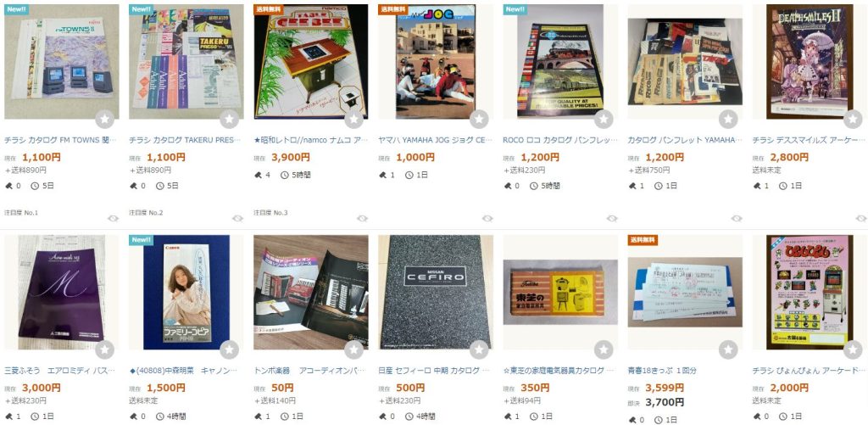Add Deathsmiles II flyer to favorites star
Image resolution: width=868 pixels, height=425 pixels.
click(853, 119)
